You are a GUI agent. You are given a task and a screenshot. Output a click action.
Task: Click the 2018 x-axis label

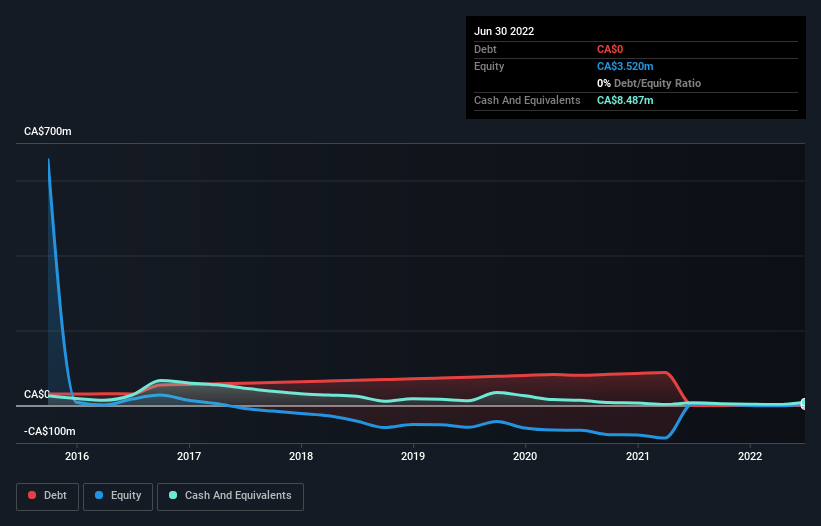(x=301, y=456)
